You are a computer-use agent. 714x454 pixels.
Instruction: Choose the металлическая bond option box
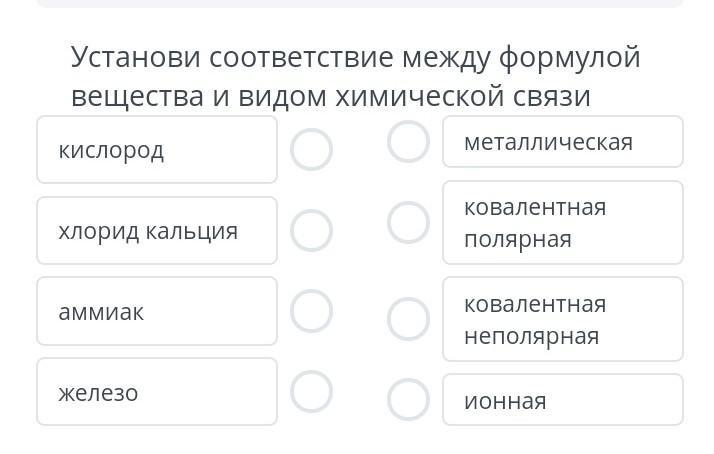(x=562, y=142)
